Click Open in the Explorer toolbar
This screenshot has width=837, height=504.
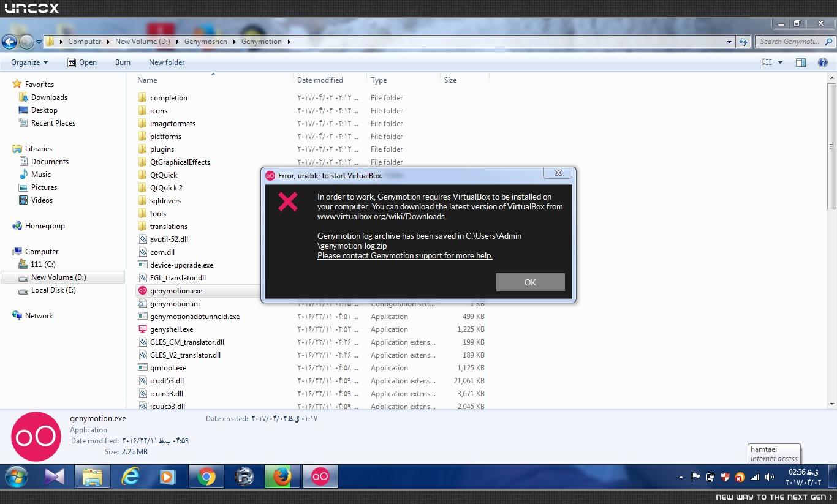(x=81, y=62)
